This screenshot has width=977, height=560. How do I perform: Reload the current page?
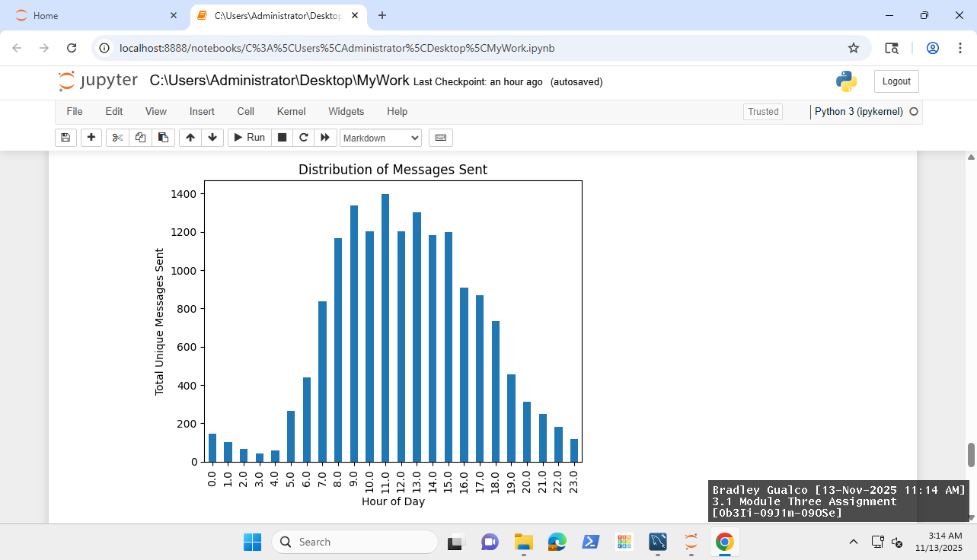(x=72, y=48)
